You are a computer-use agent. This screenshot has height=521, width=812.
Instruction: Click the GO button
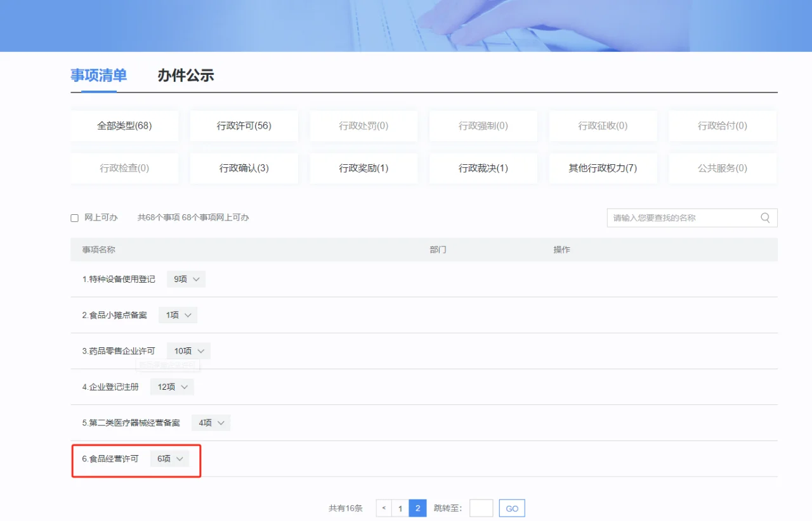pyautogui.click(x=512, y=508)
